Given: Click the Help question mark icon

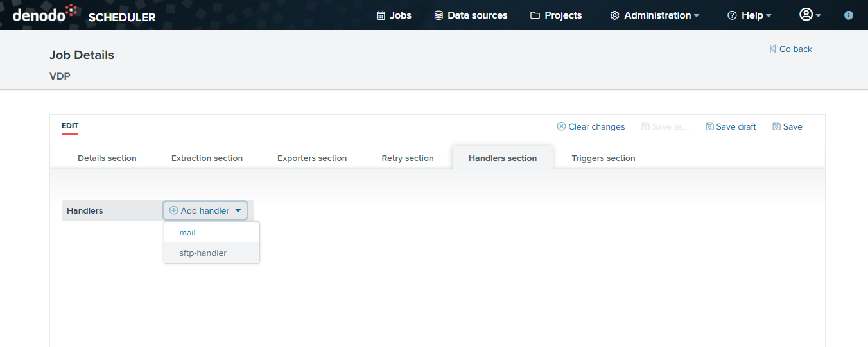Looking at the screenshot, I should pyautogui.click(x=732, y=15).
